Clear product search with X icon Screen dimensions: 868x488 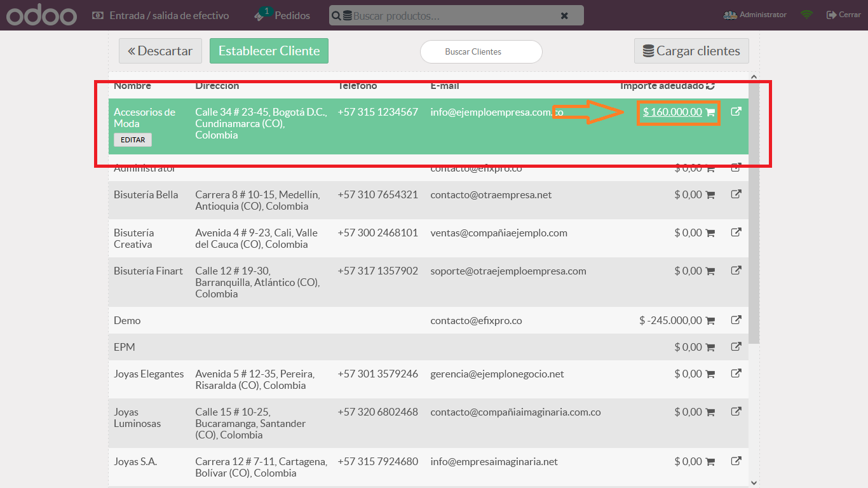[x=564, y=16]
